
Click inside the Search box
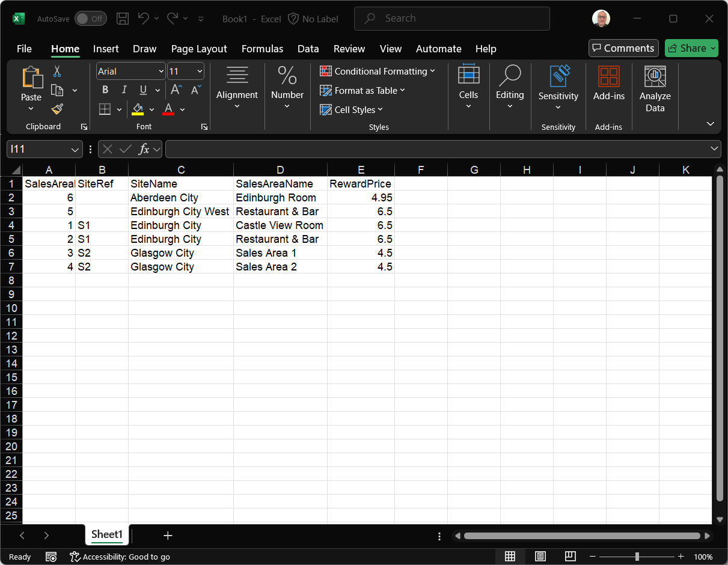point(452,19)
